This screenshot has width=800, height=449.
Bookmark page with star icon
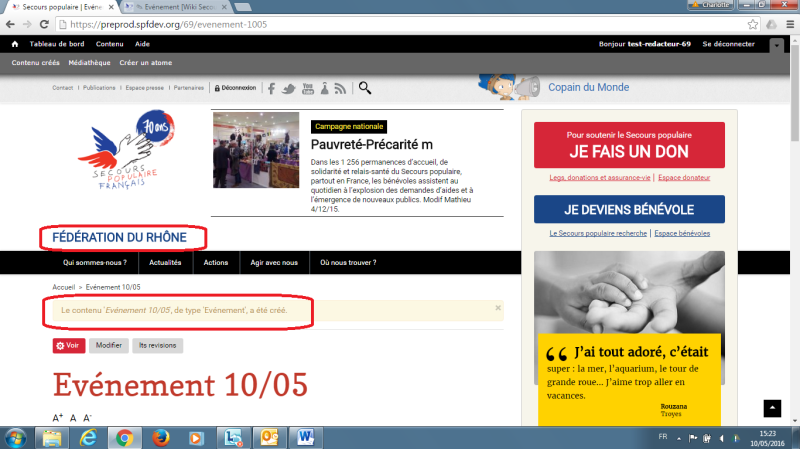click(x=752, y=23)
